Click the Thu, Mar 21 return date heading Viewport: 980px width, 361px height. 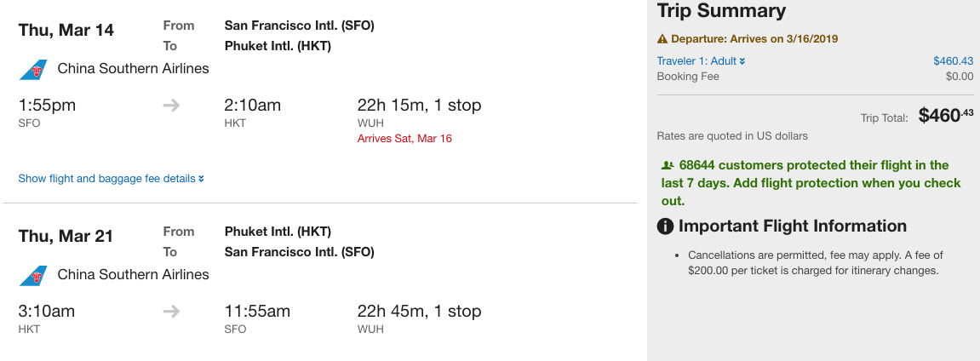pyautogui.click(x=66, y=237)
